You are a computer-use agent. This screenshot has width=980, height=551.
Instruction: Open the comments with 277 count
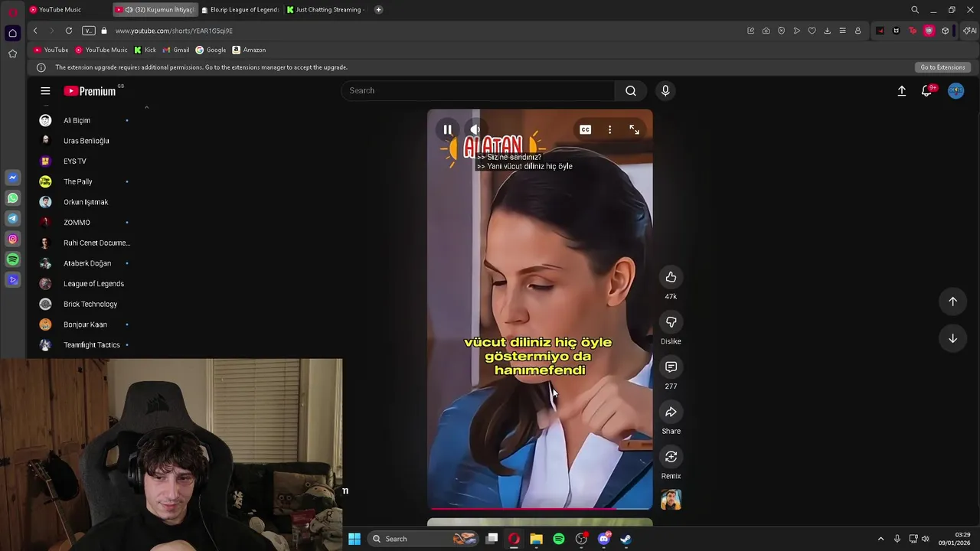[x=671, y=367]
